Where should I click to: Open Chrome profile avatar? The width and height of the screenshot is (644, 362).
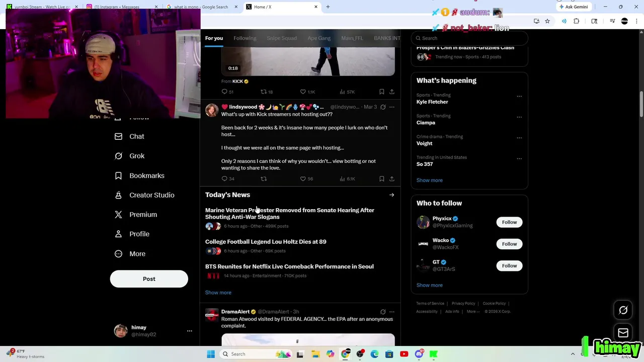point(624,21)
